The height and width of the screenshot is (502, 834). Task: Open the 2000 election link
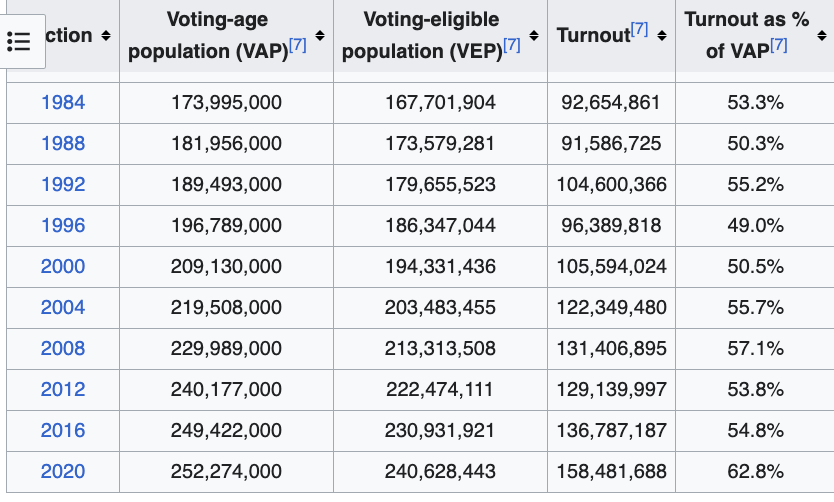(63, 266)
